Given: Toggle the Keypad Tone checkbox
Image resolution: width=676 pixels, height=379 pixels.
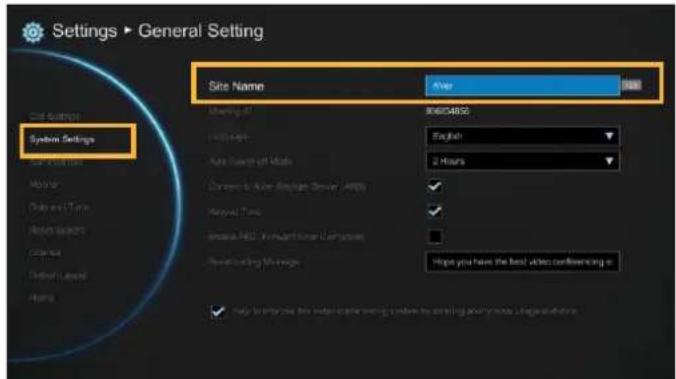Looking at the screenshot, I should (x=435, y=211).
